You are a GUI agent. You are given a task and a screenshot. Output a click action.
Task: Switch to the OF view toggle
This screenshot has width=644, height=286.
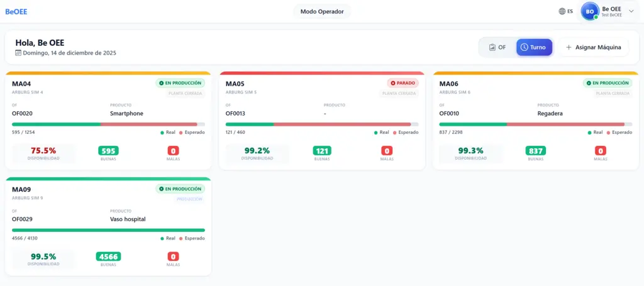497,47
